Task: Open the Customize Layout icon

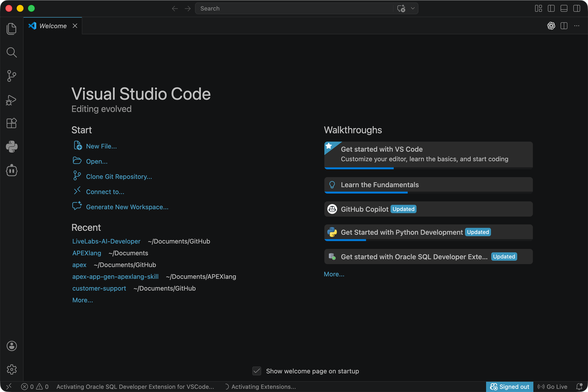Action: 538,8
